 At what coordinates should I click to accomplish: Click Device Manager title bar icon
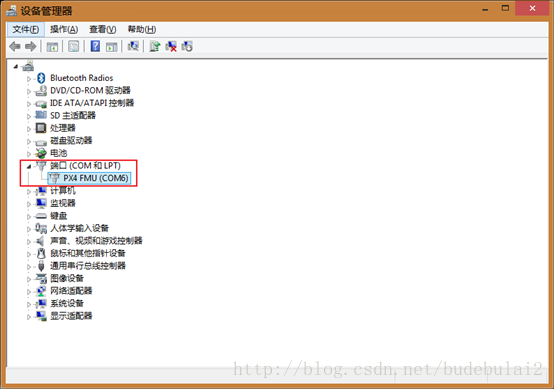[11, 11]
